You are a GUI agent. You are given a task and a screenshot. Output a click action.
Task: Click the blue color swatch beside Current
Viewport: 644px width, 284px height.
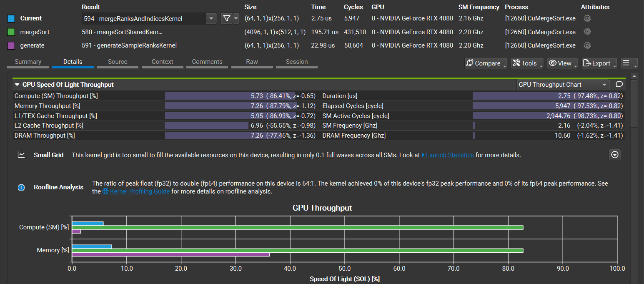point(11,18)
